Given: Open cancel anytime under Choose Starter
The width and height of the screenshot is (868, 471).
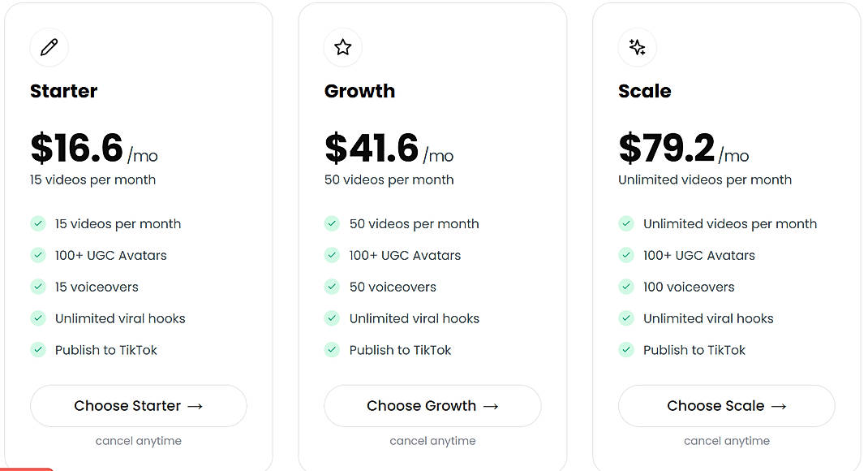Looking at the screenshot, I should (x=138, y=440).
